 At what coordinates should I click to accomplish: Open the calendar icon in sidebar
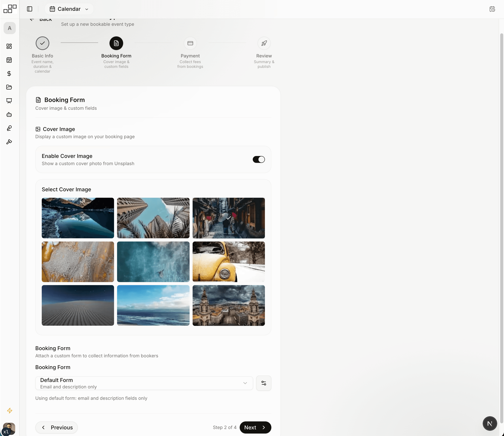[x=9, y=60]
